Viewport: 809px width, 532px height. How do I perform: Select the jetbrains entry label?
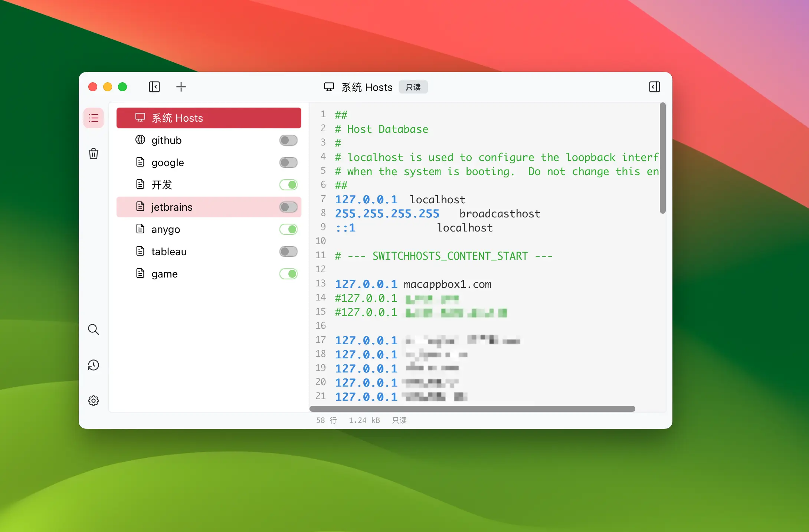click(172, 207)
